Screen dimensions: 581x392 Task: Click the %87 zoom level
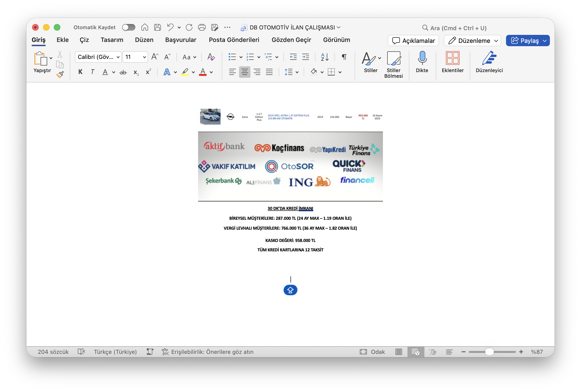point(537,352)
